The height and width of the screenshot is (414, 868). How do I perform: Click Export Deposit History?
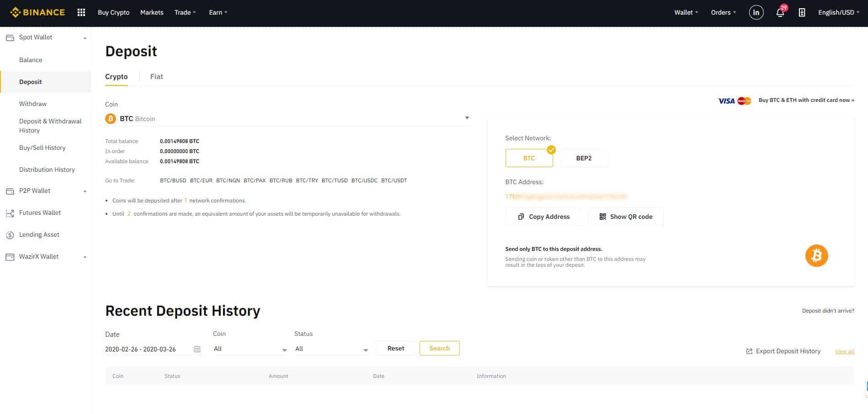click(x=783, y=351)
